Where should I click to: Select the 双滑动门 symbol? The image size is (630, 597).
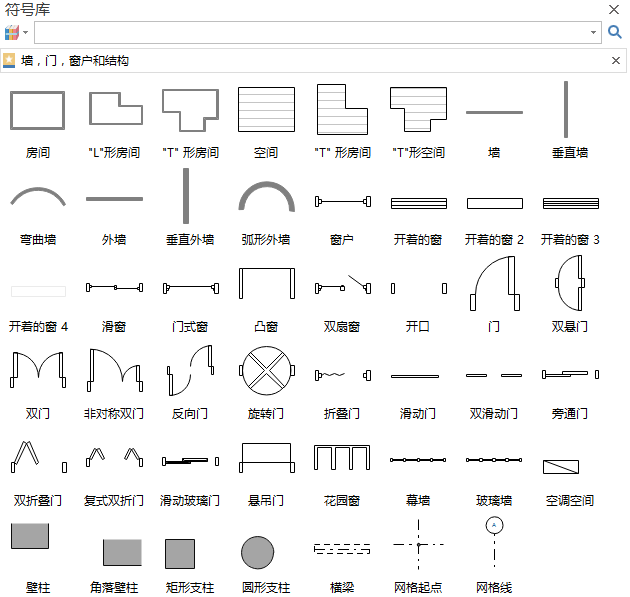click(x=494, y=376)
